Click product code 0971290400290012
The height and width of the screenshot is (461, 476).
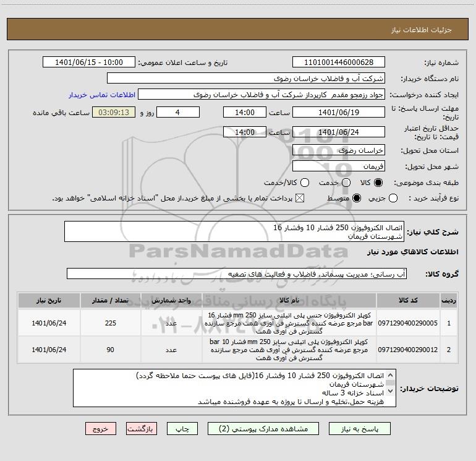click(408, 350)
